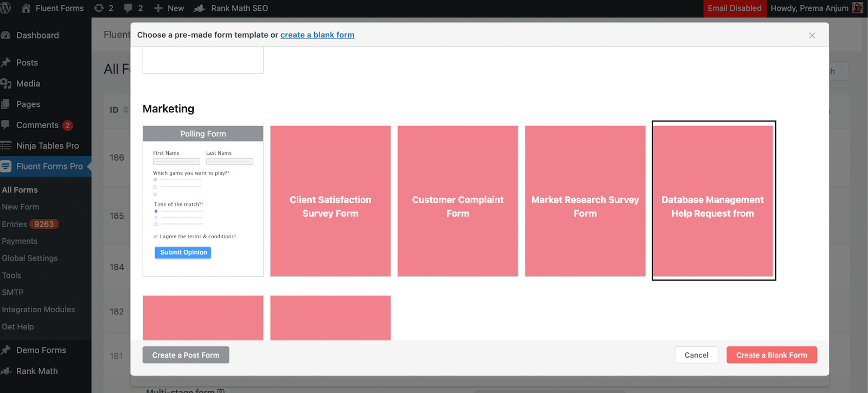Open the updates icon showing 2
Viewport: 868px width, 393px height.
pos(104,8)
